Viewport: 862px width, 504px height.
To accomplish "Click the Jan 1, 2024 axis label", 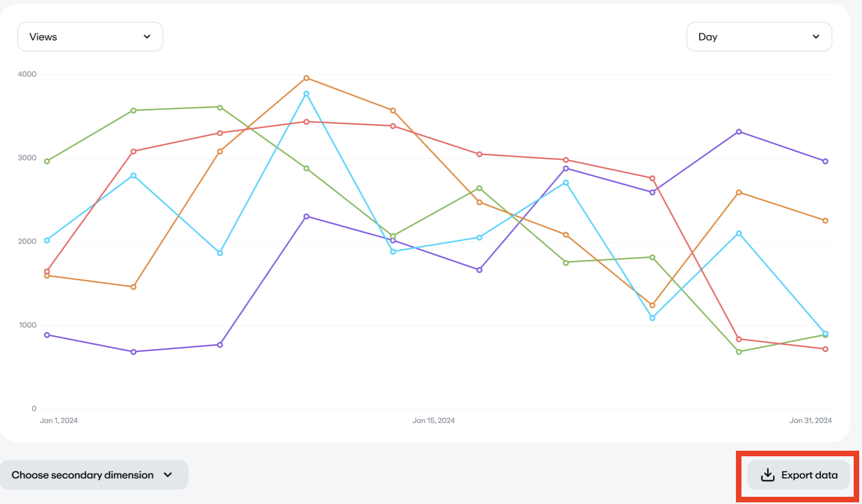I will click(59, 421).
